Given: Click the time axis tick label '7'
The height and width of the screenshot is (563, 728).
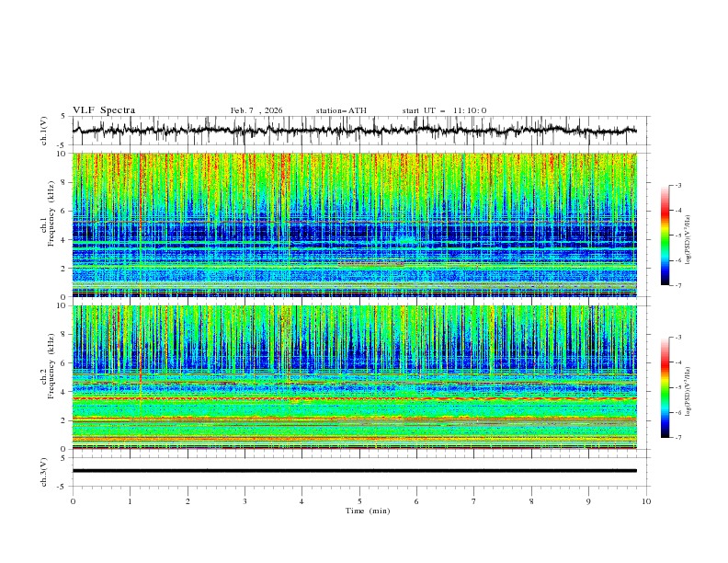Looking at the screenshot, I should click(x=474, y=501).
